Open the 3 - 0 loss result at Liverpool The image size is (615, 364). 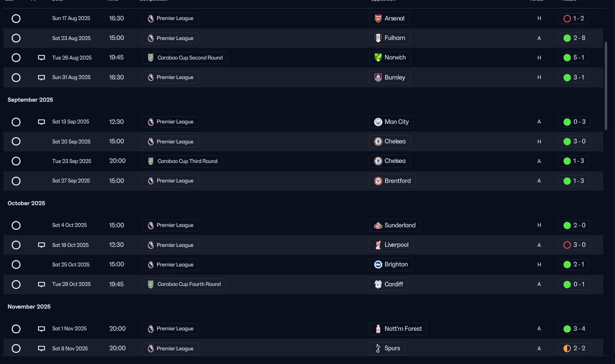(x=574, y=245)
